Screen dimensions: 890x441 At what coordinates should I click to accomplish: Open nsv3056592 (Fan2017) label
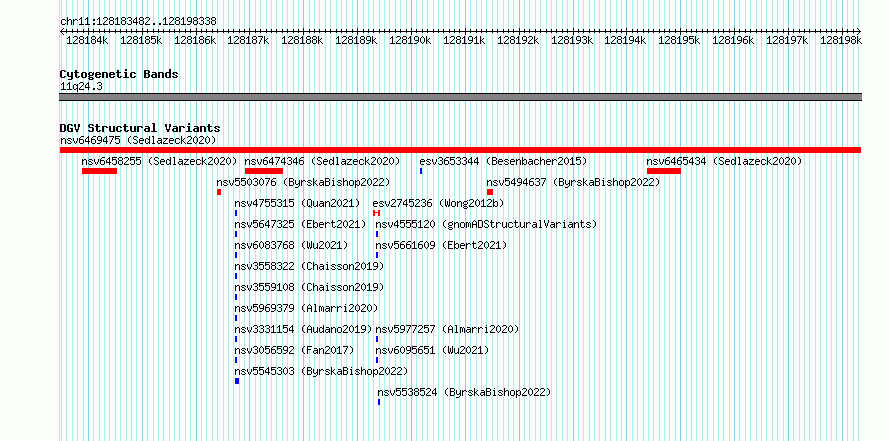pyautogui.click(x=295, y=350)
